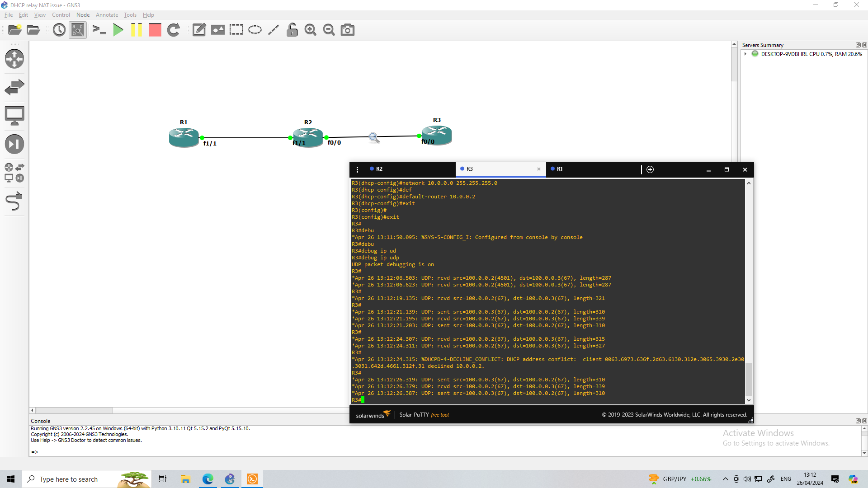This screenshot has height=488, width=868.
Task: Expand DESKTOP-9VDBHRL server entry
Action: 745,54
